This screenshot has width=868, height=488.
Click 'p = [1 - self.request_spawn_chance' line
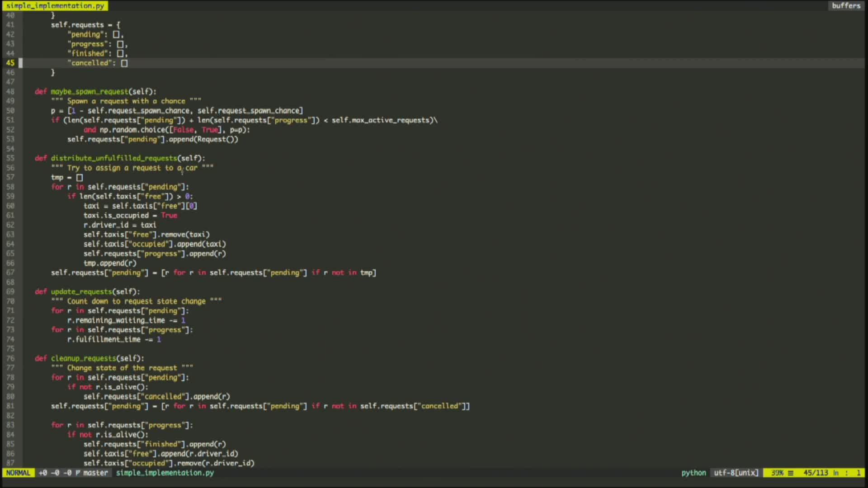point(177,111)
